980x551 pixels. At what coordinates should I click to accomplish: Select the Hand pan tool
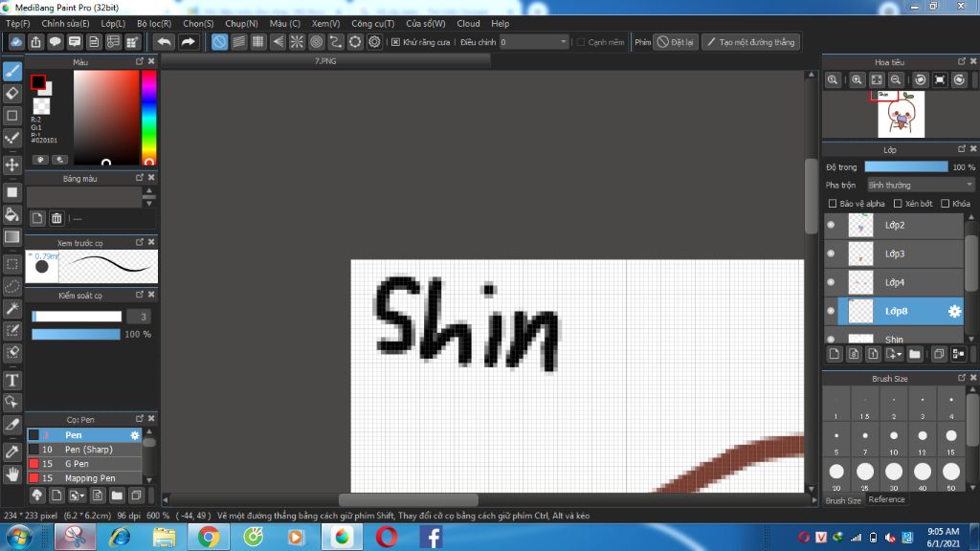tap(12, 474)
